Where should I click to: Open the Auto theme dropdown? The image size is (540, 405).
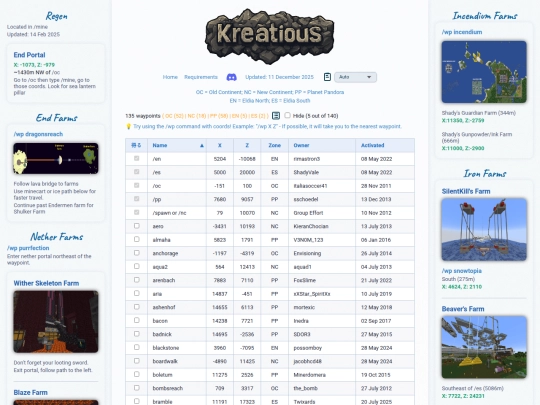pyautogui.click(x=355, y=77)
